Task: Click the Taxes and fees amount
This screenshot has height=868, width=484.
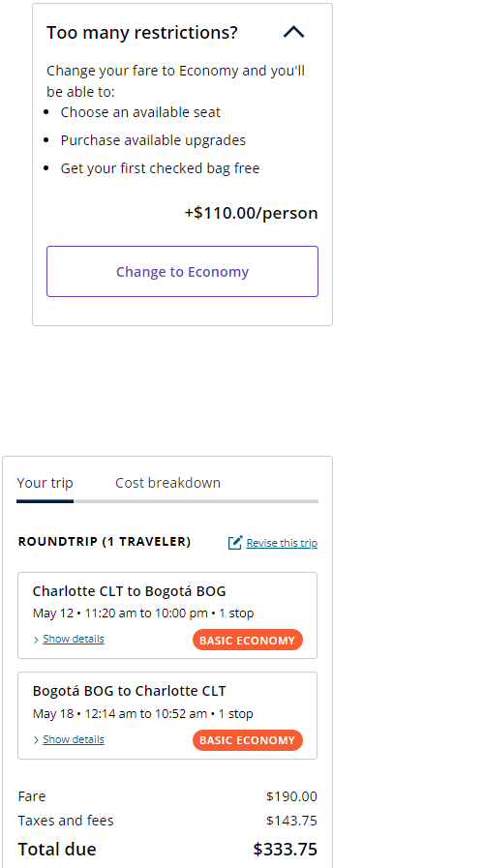Action: [291, 821]
